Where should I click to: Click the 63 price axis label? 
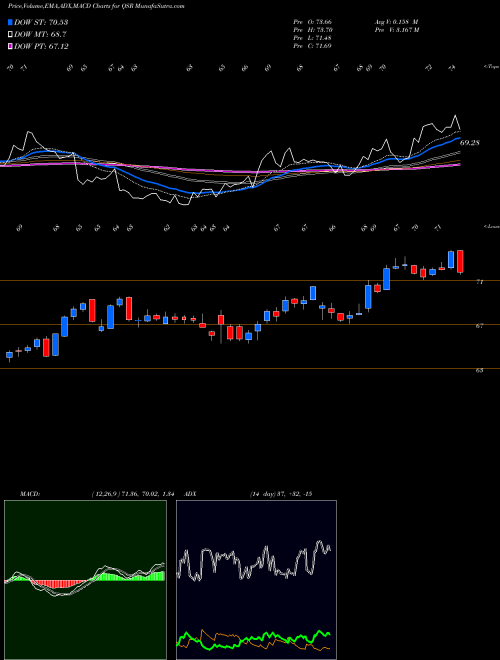pyautogui.click(x=479, y=370)
